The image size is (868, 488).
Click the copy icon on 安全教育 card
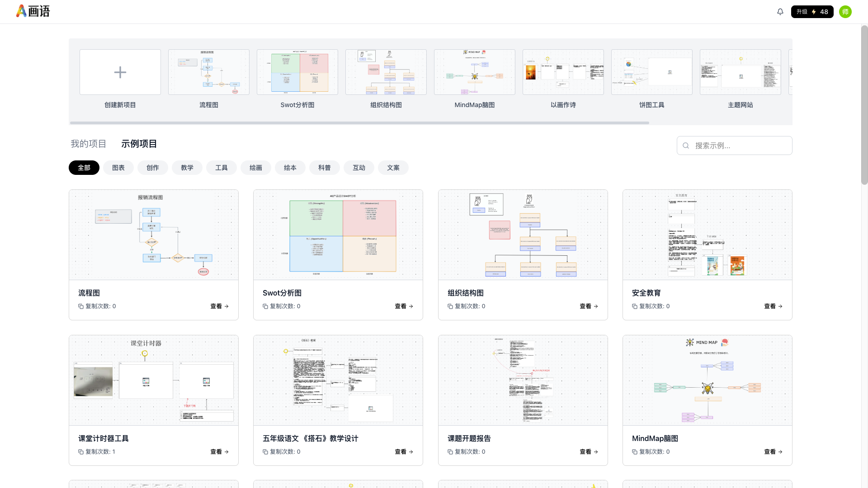pyautogui.click(x=635, y=306)
